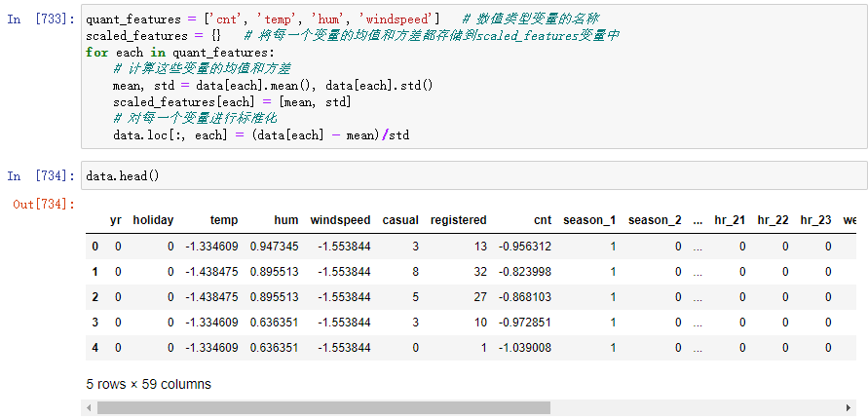The height and width of the screenshot is (419, 868).
Task: Click row index 3 in the table
Action: [95, 323]
